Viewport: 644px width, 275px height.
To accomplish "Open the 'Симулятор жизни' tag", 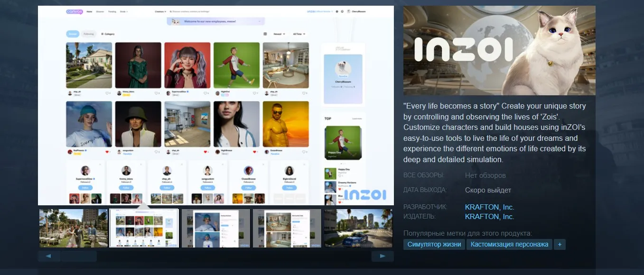I will pos(434,245).
